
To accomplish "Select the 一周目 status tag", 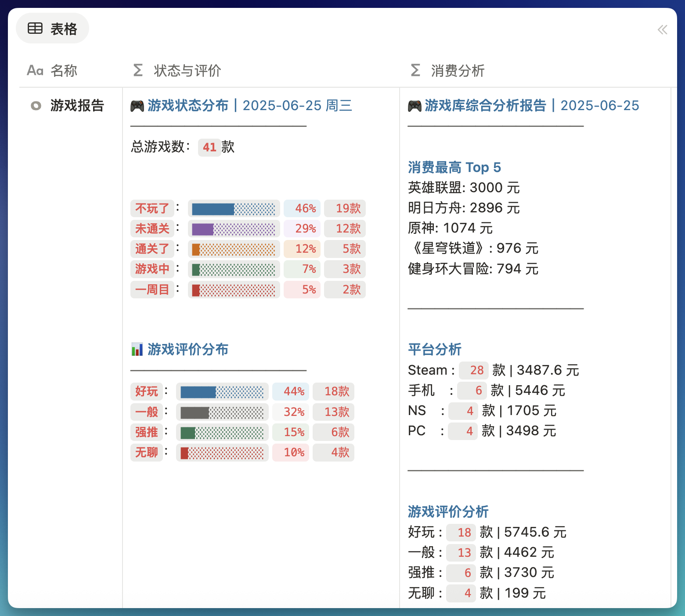I will (152, 290).
